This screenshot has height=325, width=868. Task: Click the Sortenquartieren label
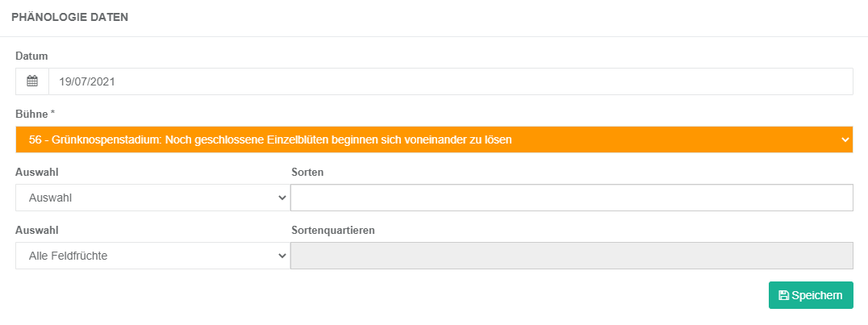pos(333,231)
